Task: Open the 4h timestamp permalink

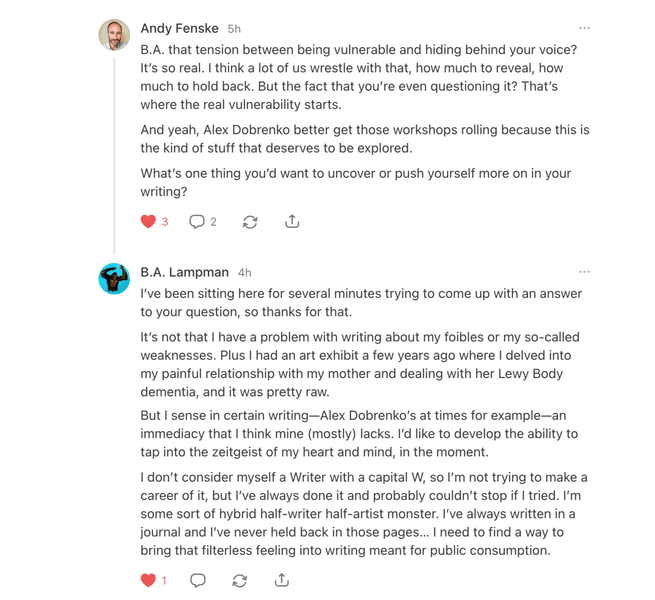Action: [244, 273]
